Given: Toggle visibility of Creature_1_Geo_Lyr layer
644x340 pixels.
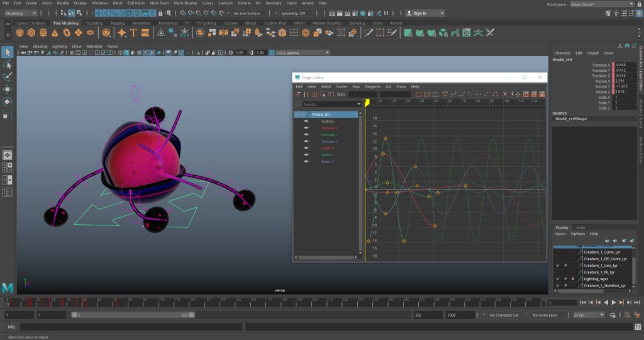Looking at the screenshot, I should 557,266.
